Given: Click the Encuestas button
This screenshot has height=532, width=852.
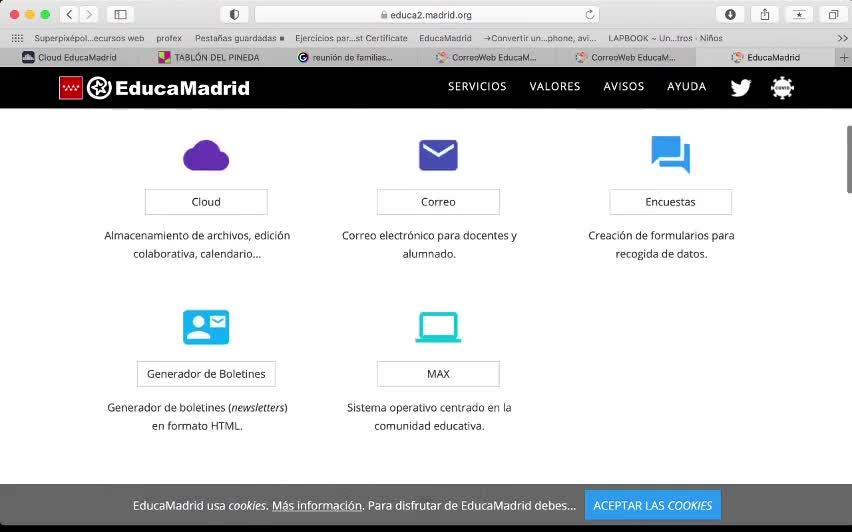Looking at the screenshot, I should 671,202.
